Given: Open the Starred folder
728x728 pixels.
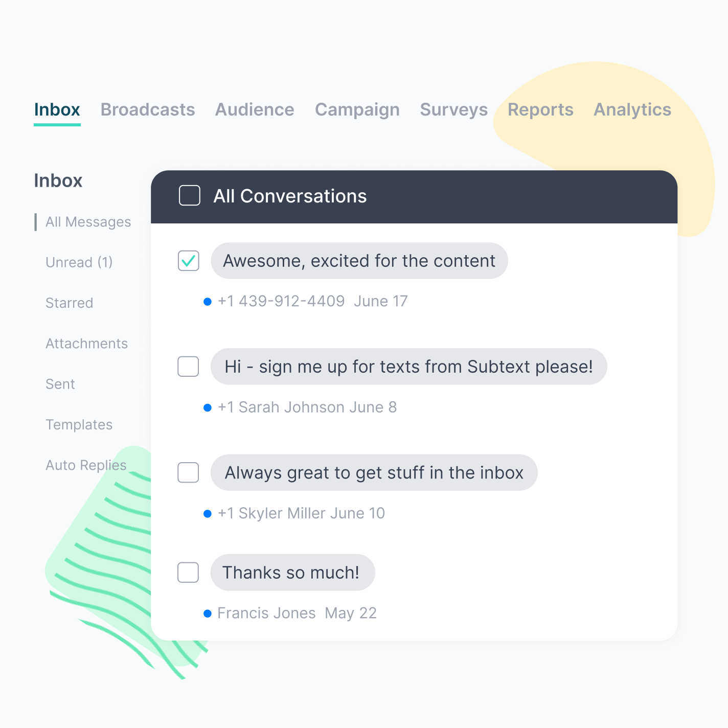Looking at the screenshot, I should click(x=69, y=303).
